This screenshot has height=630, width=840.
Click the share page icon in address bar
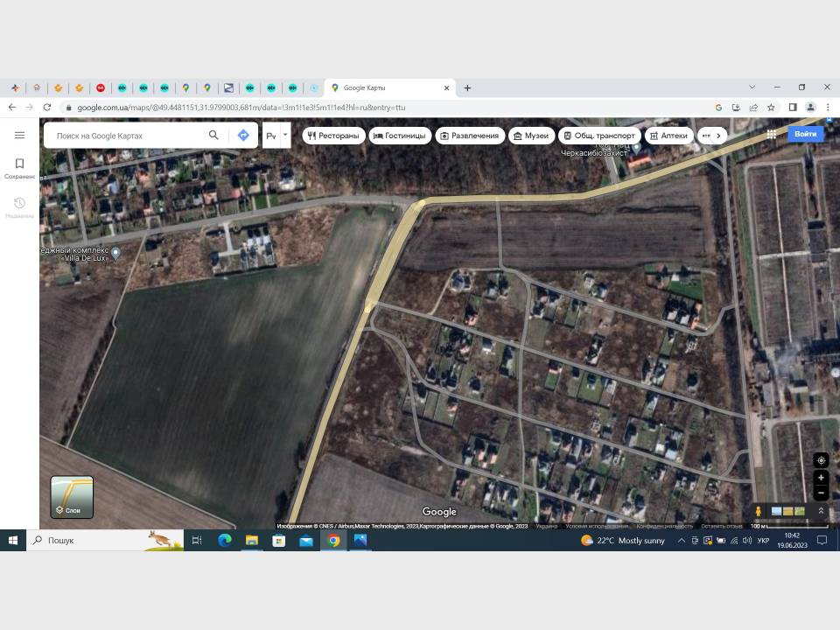[753, 107]
